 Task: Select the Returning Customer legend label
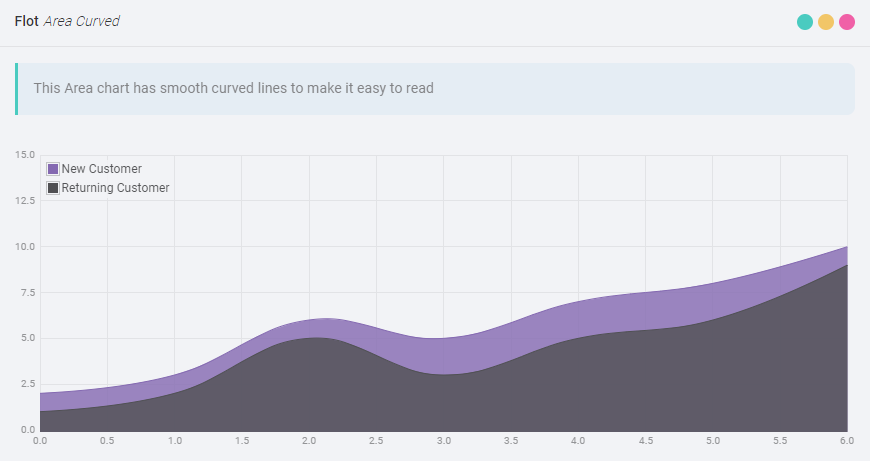point(115,188)
